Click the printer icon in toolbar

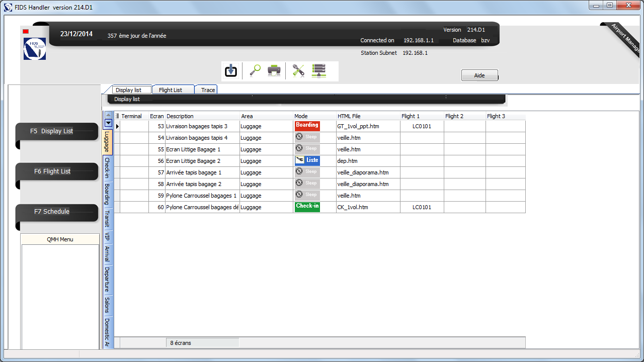coord(274,71)
